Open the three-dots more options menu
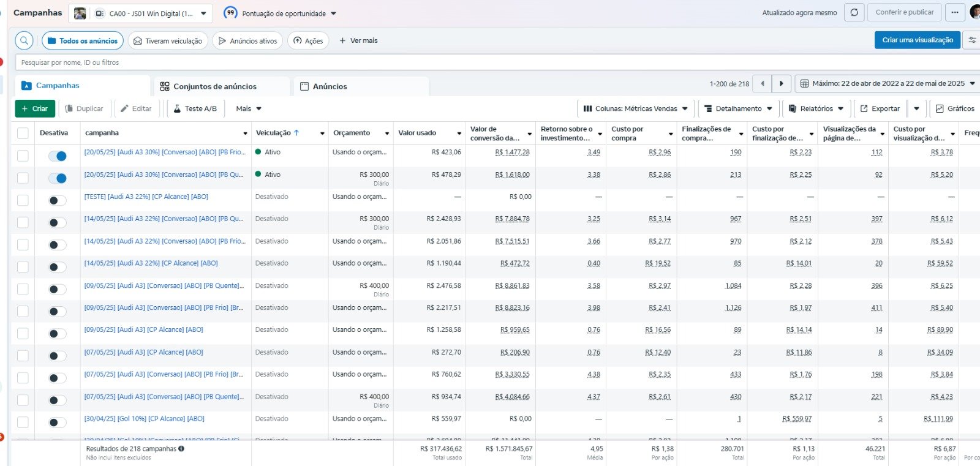This screenshot has width=980, height=466. (x=955, y=12)
